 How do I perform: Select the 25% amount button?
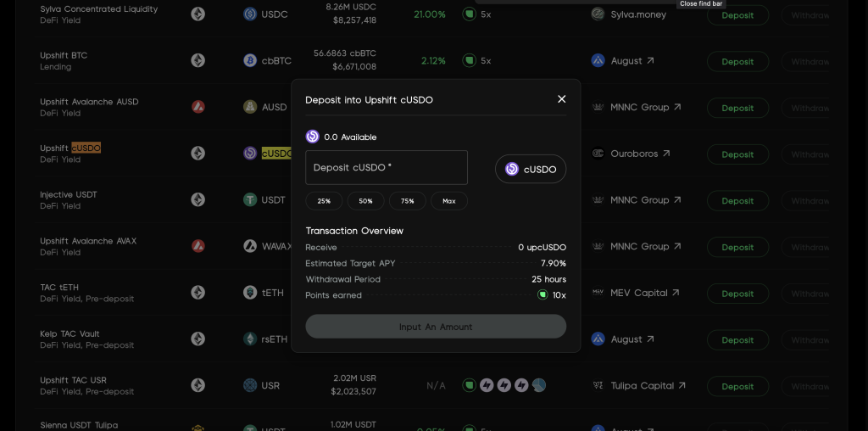(324, 201)
